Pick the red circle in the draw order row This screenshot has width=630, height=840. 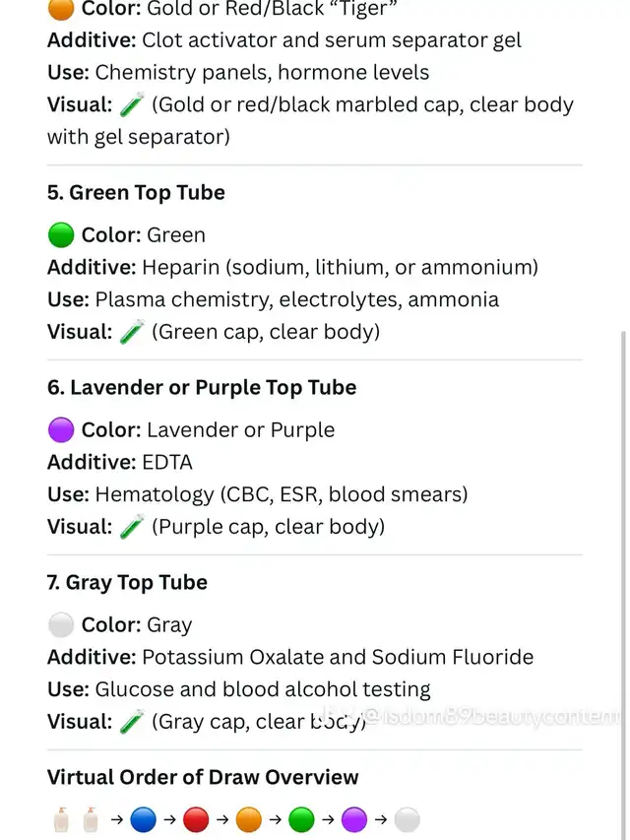[196, 819]
